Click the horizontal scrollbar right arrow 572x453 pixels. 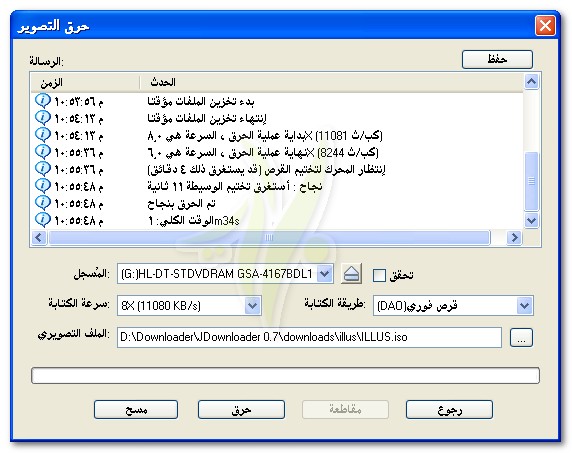[x=514, y=238]
